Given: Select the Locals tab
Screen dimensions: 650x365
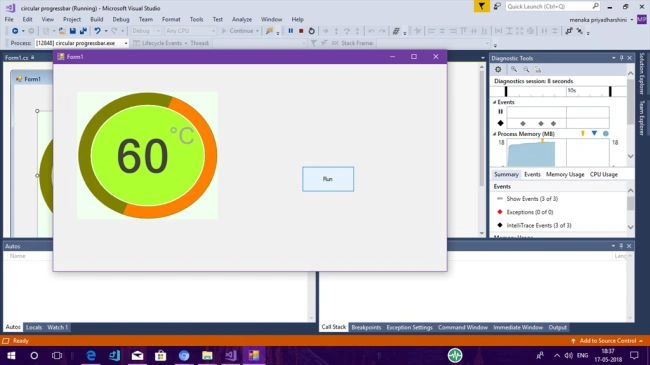Looking at the screenshot, I should coord(34,327).
